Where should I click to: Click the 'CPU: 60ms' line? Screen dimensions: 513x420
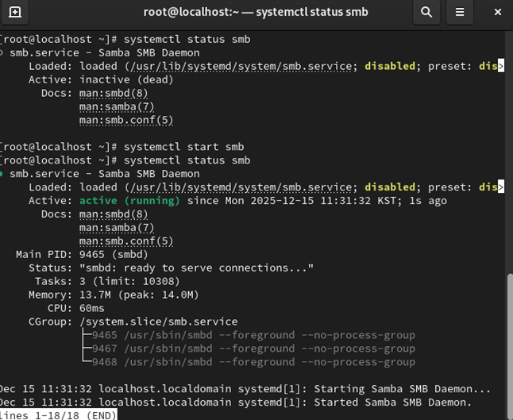pos(76,309)
